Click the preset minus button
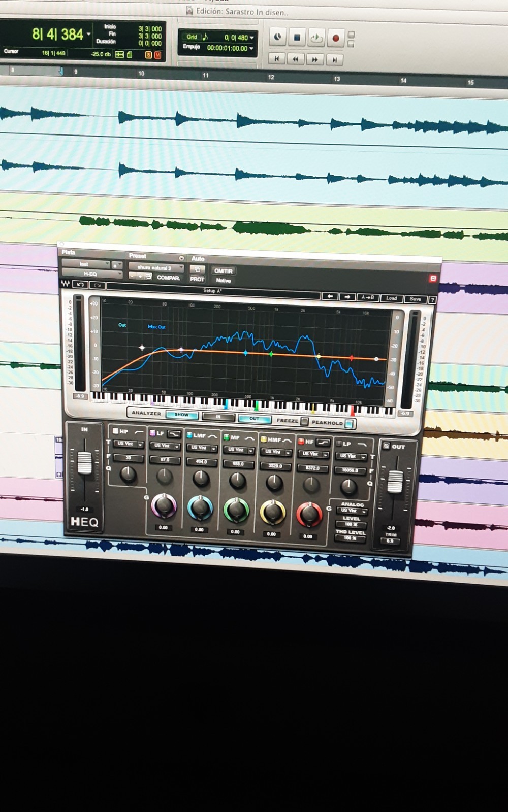 click(x=132, y=276)
